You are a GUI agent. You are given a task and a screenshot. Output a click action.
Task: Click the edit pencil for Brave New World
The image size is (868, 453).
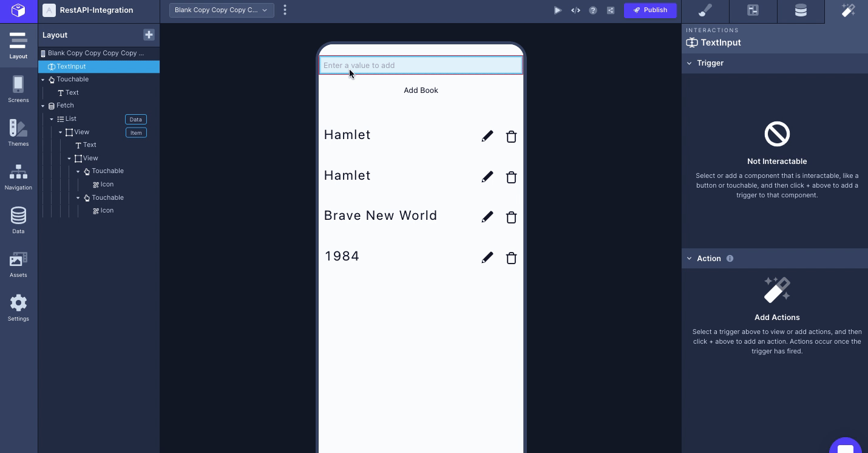(x=487, y=217)
